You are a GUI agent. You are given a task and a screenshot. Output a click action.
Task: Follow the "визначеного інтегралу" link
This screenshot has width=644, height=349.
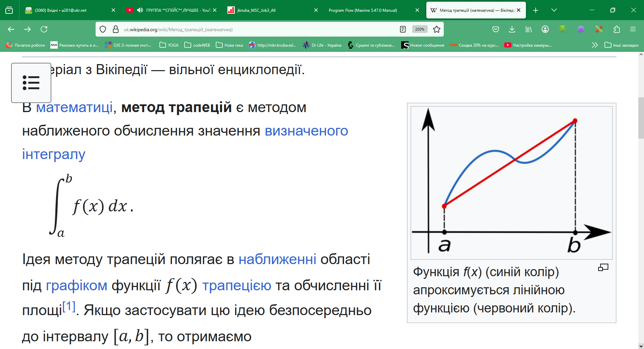(306, 131)
